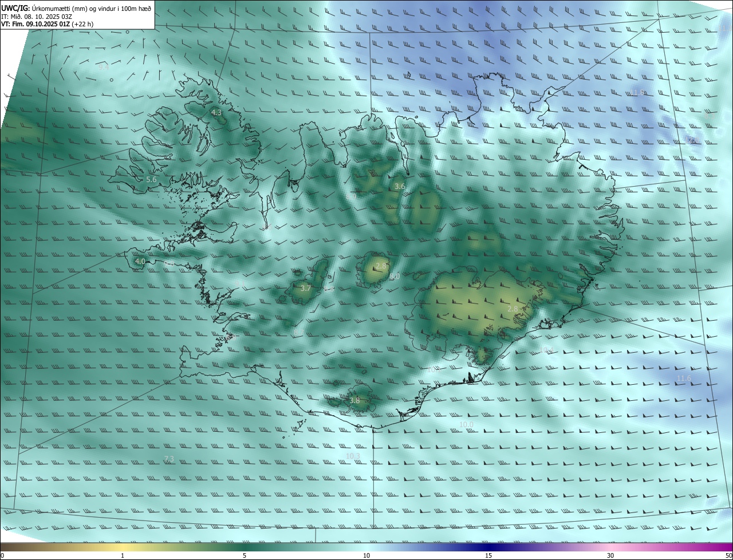Viewport: 733px width, 560px height.
Task: Click the 10.3 value south of Iceland
Action: [353, 456]
